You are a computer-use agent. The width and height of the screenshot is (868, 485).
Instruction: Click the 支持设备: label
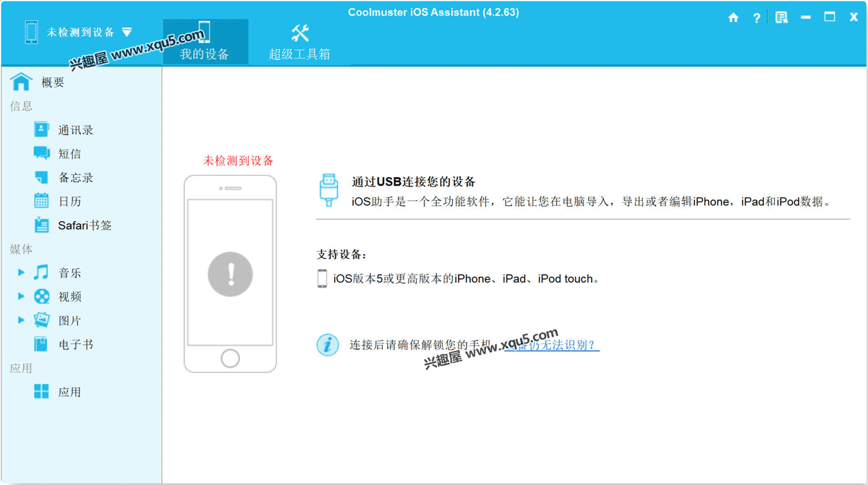pos(341,254)
